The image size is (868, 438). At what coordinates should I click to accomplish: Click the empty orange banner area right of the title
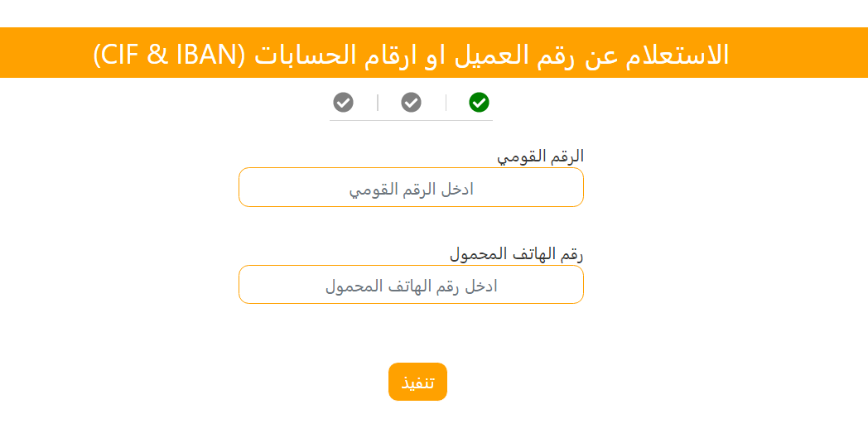click(795, 54)
